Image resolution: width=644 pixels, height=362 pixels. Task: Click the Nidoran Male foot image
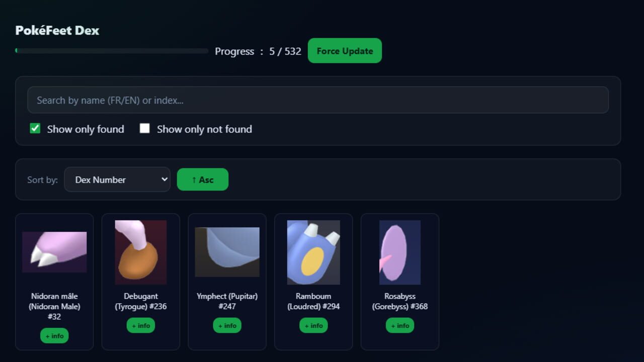pos(54,252)
